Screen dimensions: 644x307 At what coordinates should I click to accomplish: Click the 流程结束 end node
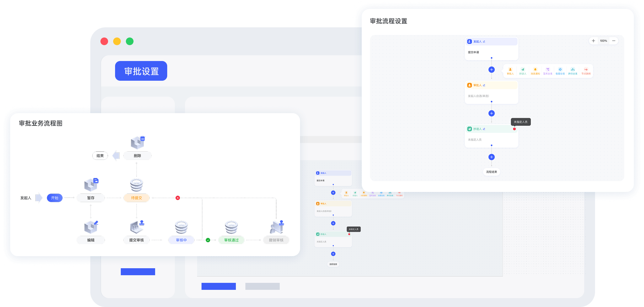pos(491,172)
